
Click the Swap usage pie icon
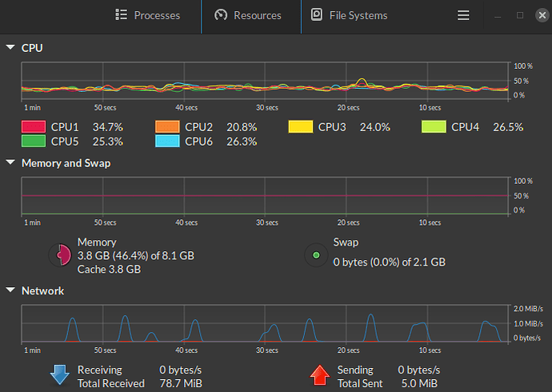pos(316,255)
